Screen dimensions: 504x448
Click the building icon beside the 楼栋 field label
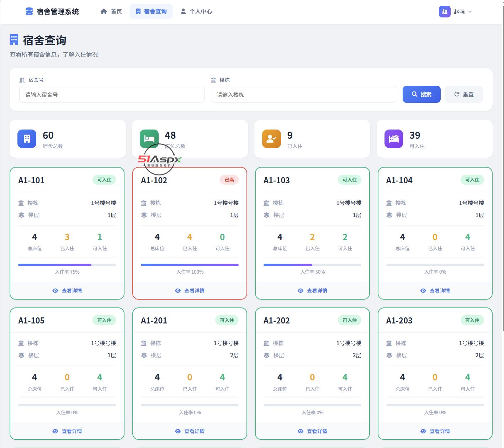[213, 80]
